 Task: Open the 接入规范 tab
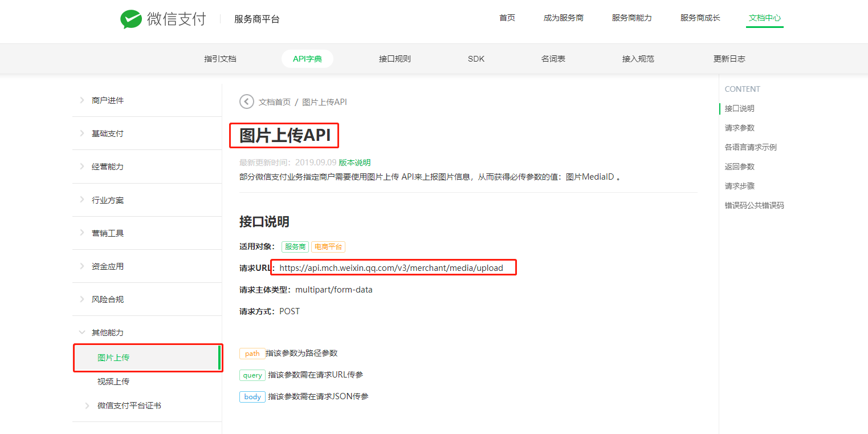tap(638, 59)
